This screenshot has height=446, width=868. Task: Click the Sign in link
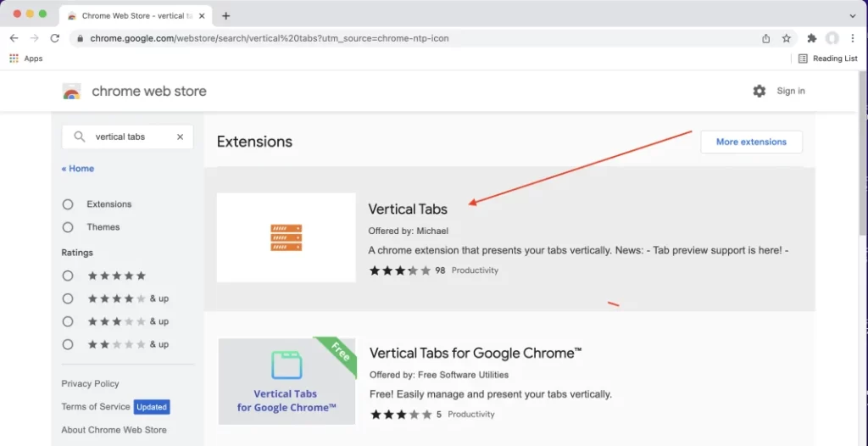[791, 91]
